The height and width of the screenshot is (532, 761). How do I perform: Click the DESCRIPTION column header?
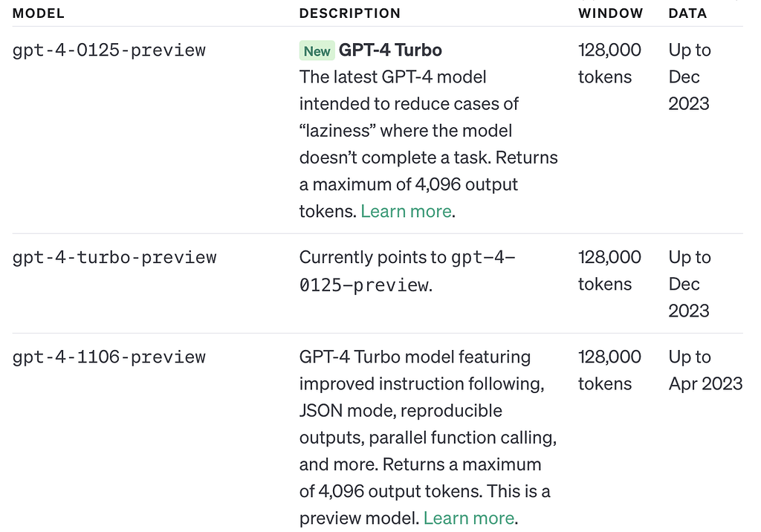click(x=349, y=13)
